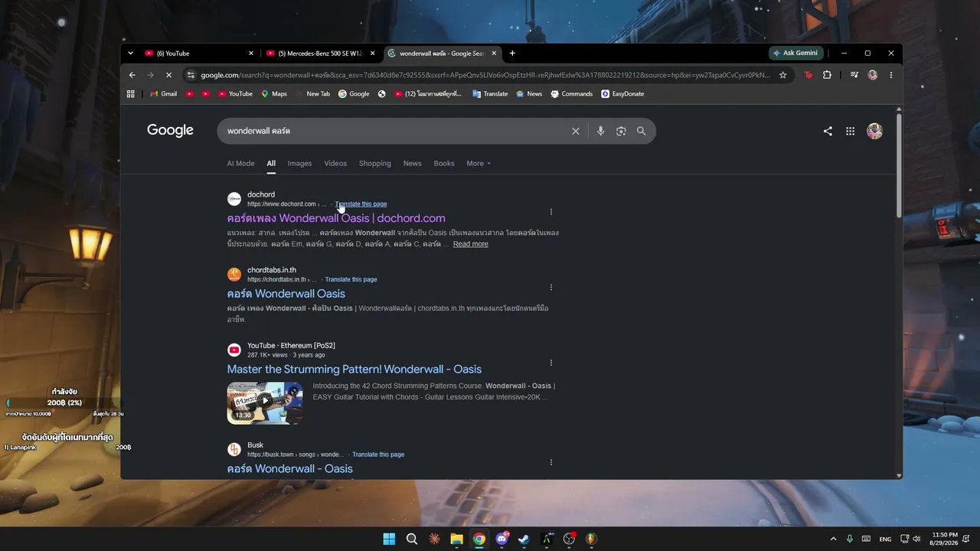Open the apps grid in bookmarks bar
This screenshot has width=980, height=551.
(x=131, y=94)
